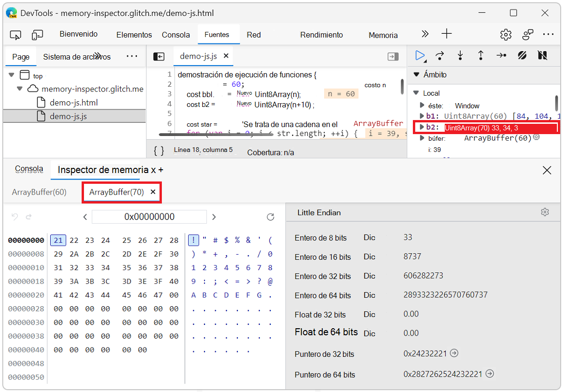Image resolution: width=563 pixels, height=392 pixels.
Task: Click the Pause on exceptions icon
Action: (x=542, y=55)
